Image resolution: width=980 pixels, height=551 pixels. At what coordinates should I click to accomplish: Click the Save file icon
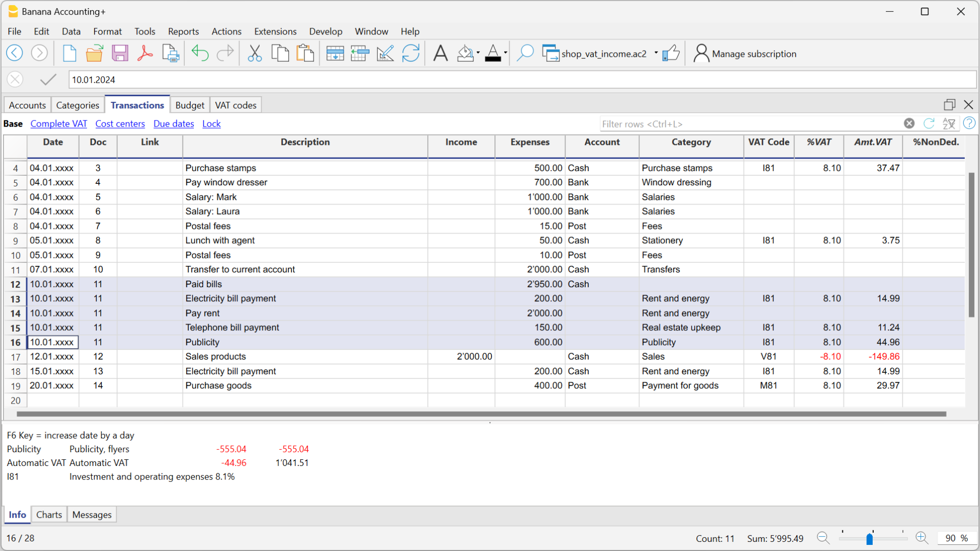(120, 53)
